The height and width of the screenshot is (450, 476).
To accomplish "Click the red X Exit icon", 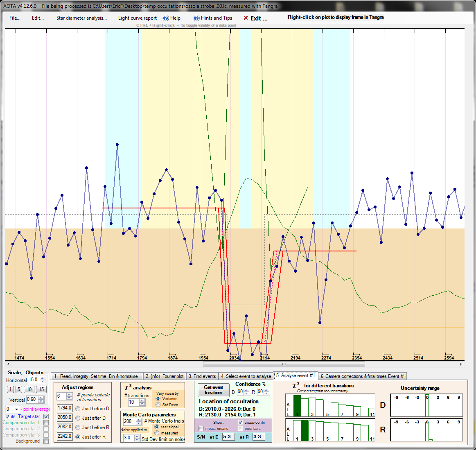I will click(246, 18).
